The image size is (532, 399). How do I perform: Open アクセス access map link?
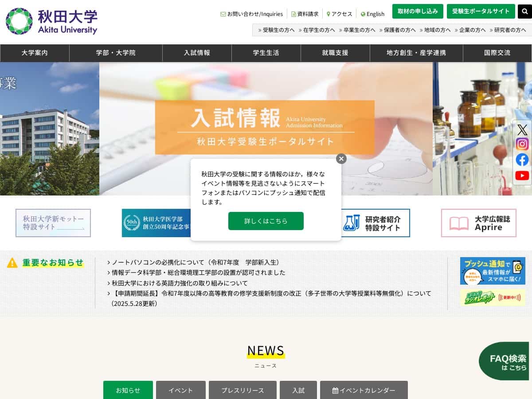[x=340, y=14]
